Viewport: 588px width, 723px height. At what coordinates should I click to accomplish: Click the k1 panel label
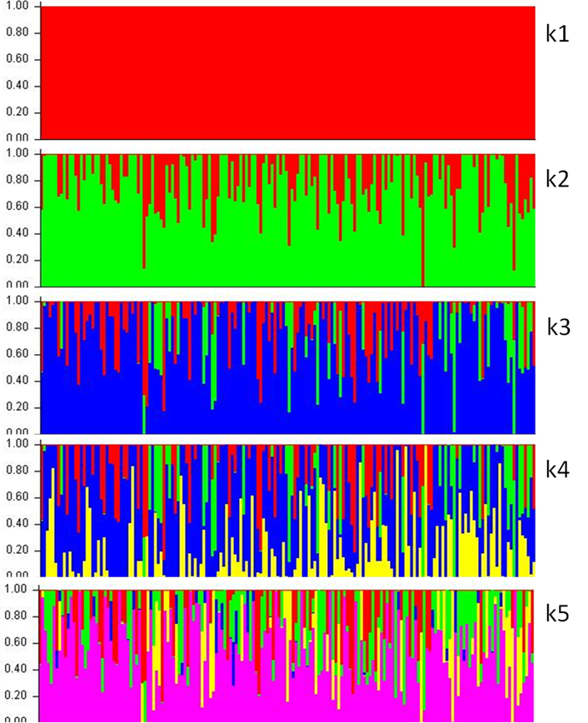tap(557, 33)
